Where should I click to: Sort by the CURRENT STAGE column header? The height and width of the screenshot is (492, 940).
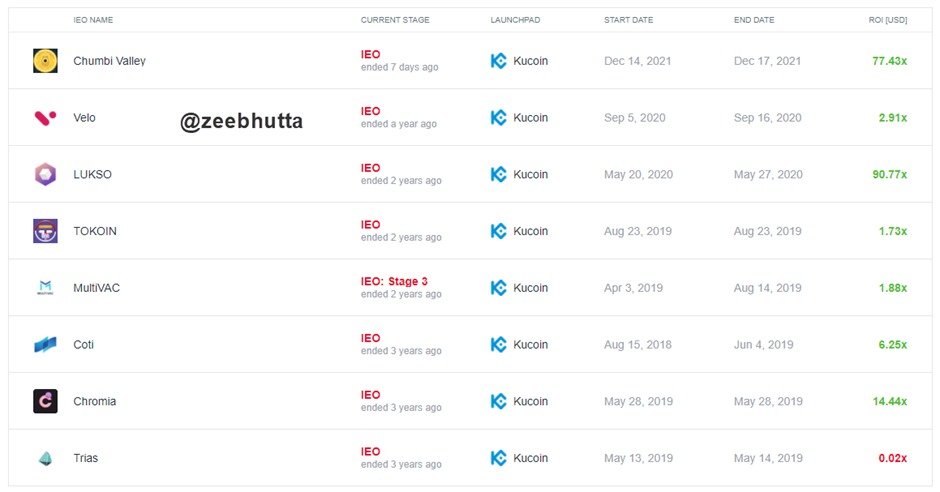(395, 20)
